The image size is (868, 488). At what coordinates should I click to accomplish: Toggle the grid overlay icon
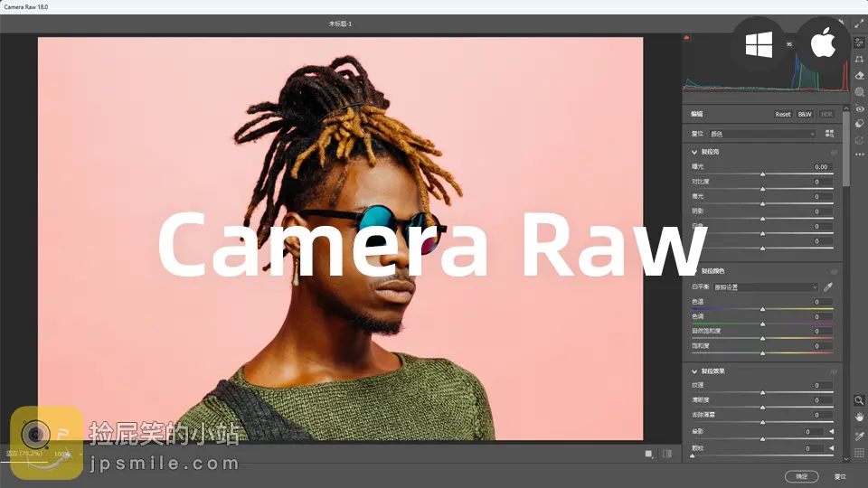click(x=859, y=453)
